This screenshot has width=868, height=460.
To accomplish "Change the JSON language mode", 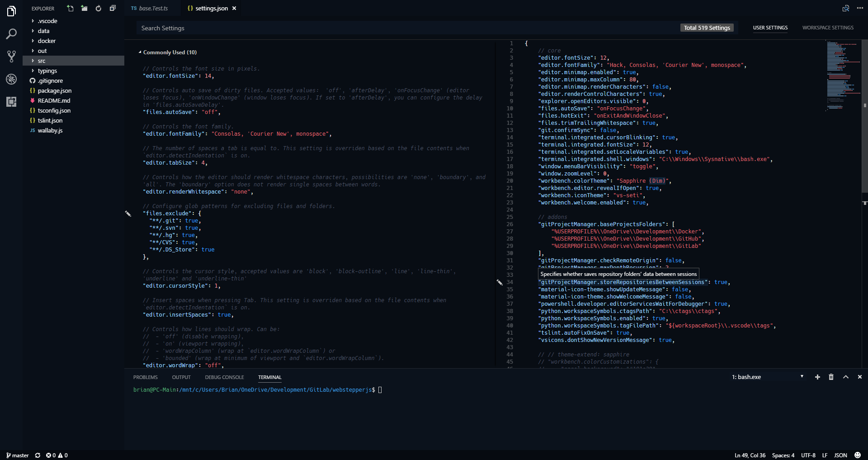I will [x=840, y=455].
